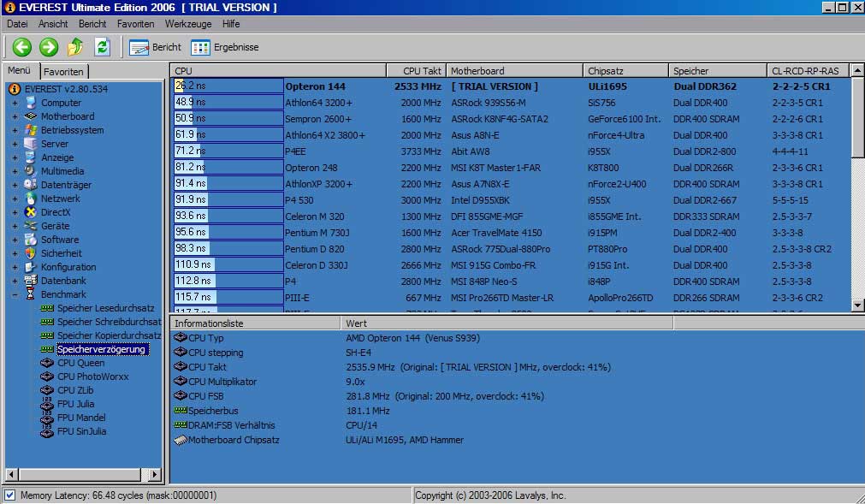This screenshot has height=504, width=865.
Task: Click the green Back arrow button
Action: click(x=22, y=47)
